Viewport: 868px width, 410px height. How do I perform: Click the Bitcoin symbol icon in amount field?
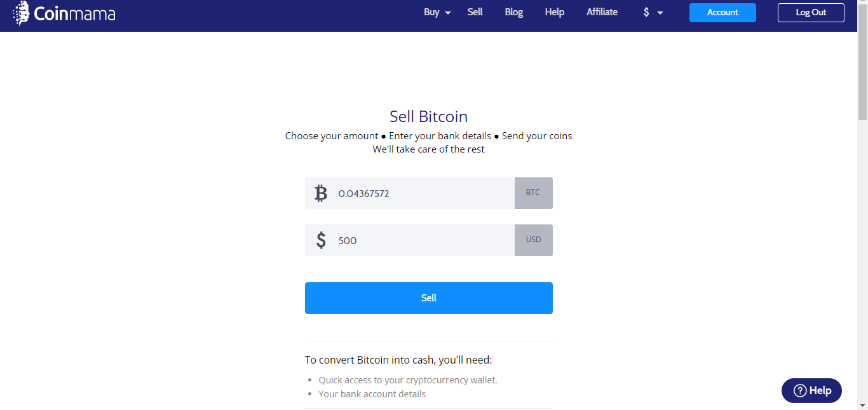pos(321,193)
